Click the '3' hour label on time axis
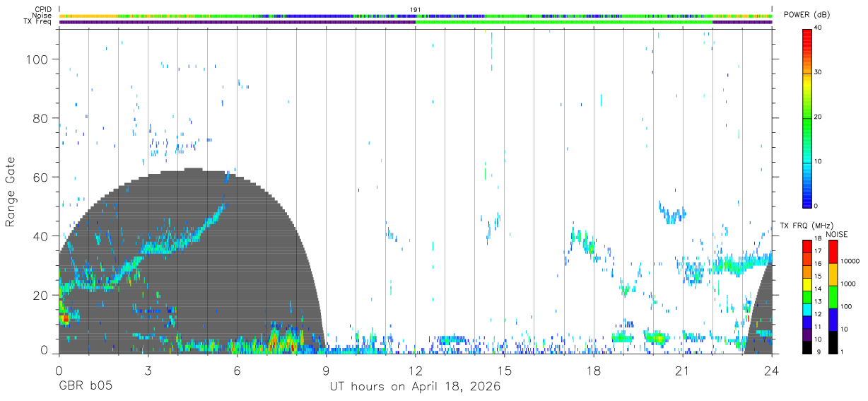868x401 pixels. 148,371
